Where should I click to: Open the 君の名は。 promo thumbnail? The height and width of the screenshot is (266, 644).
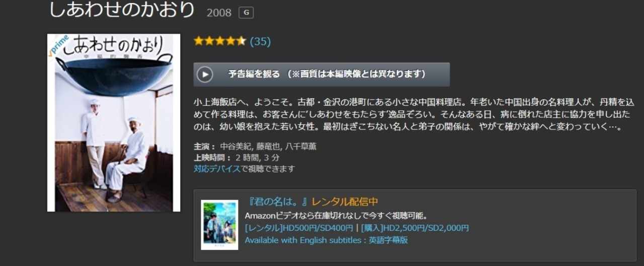click(x=219, y=225)
